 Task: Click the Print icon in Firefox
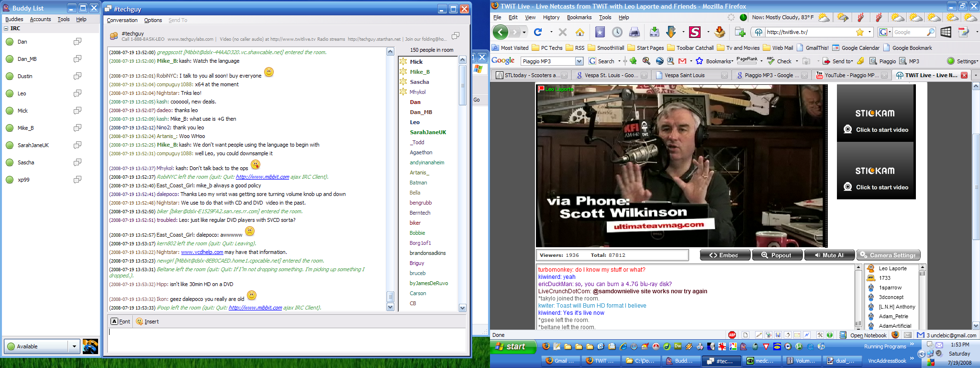[635, 32]
